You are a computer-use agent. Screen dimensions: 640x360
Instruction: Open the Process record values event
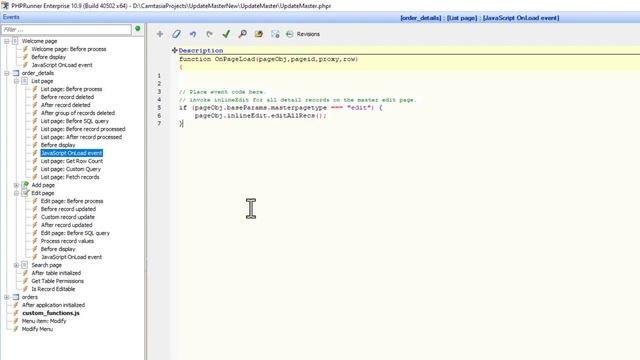(x=67, y=241)
